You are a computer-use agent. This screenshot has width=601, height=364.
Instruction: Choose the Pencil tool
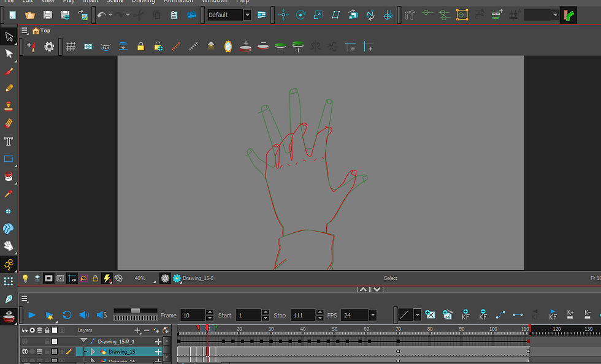[x=9, y=88]
